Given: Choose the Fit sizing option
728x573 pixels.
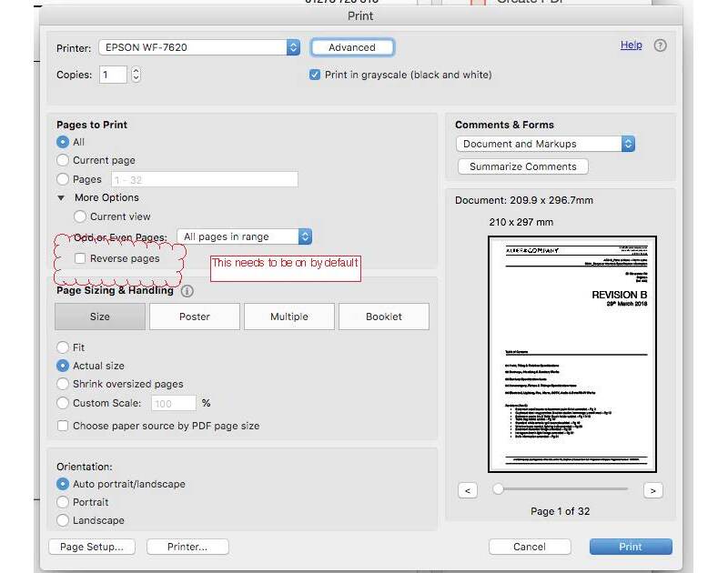Looking at the screenshot, I should (63, 347).
